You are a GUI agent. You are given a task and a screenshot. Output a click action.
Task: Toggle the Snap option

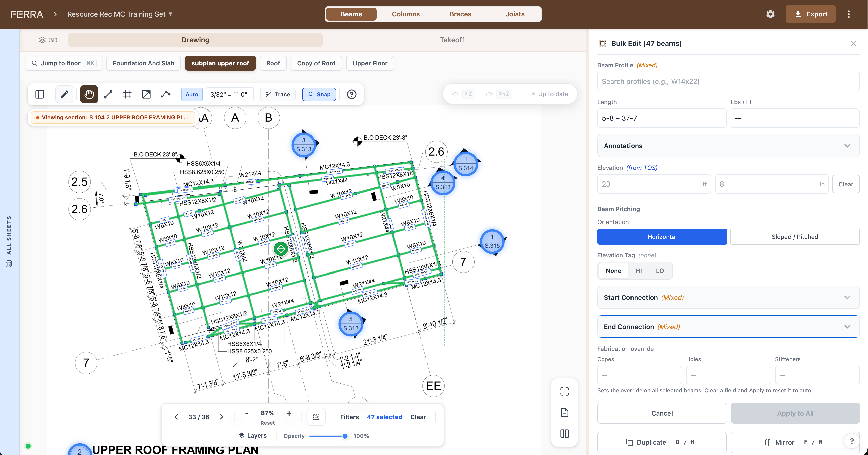pos(319,94)
